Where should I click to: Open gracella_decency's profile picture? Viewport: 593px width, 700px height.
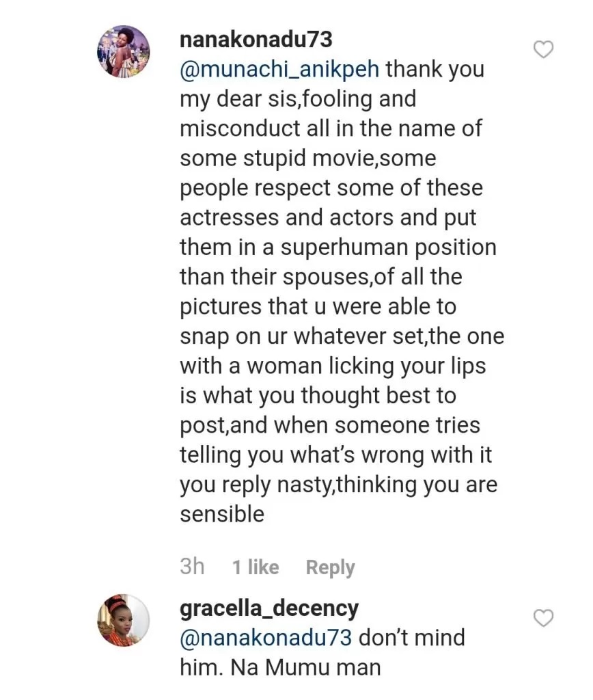click(124, 620)
